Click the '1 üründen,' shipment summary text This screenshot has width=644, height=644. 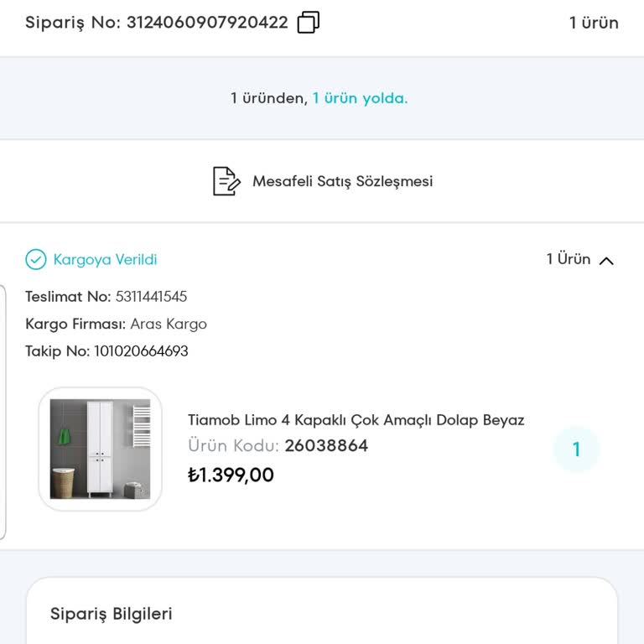coord(269,98)
